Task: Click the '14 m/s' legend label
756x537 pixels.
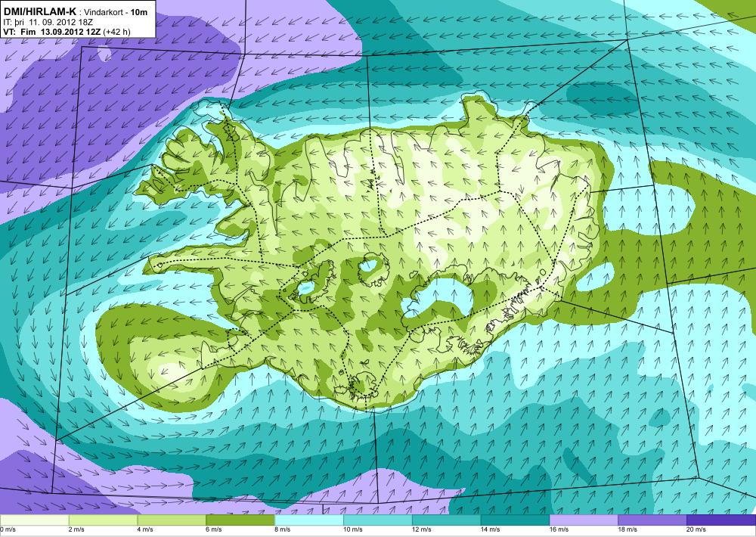Action: 491,529
